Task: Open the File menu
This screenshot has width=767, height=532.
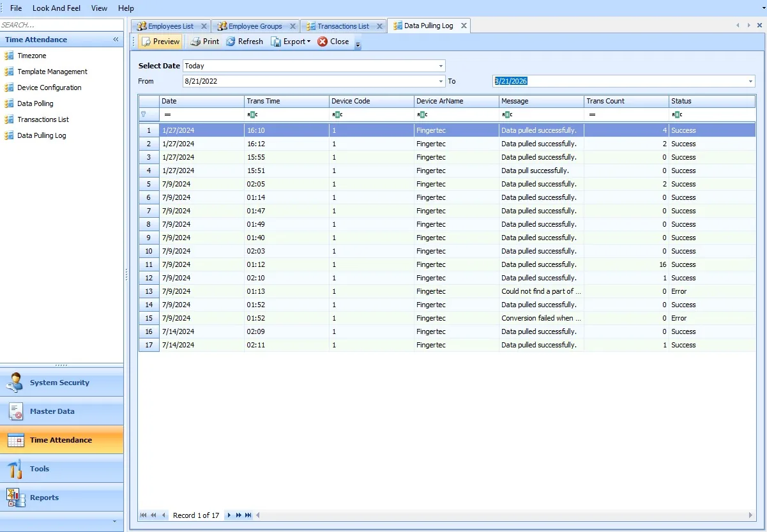Action: point(16,8)
